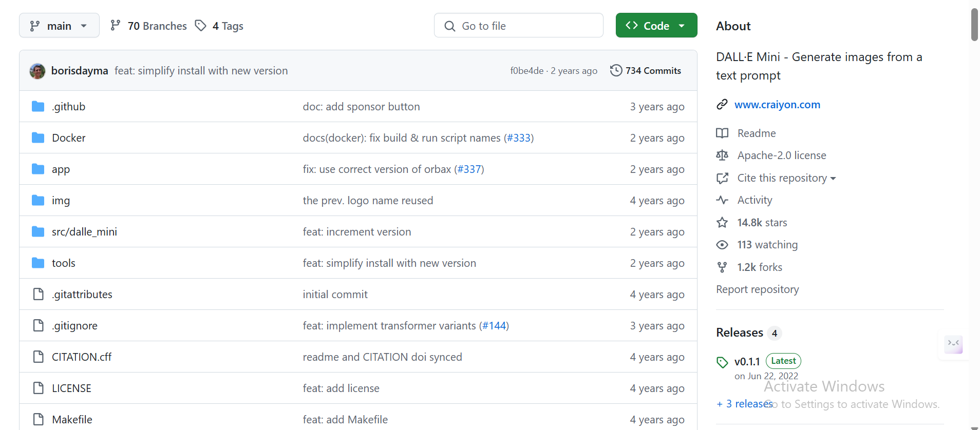980x430 pixels.
Task: Open the .gitignore file
Action: click(x=74, y=326)
